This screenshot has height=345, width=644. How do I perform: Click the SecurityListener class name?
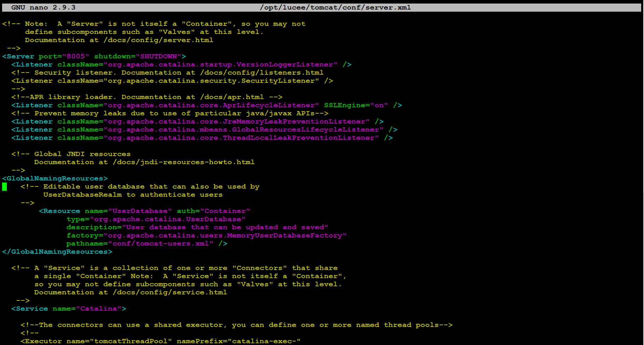[278, 81]
